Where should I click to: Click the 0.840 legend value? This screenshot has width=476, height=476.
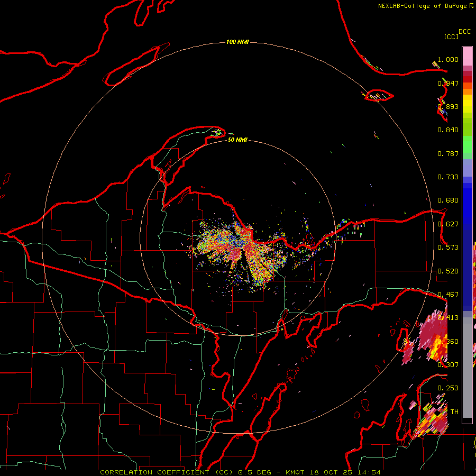pyautogui.click(x=448, y=130)
